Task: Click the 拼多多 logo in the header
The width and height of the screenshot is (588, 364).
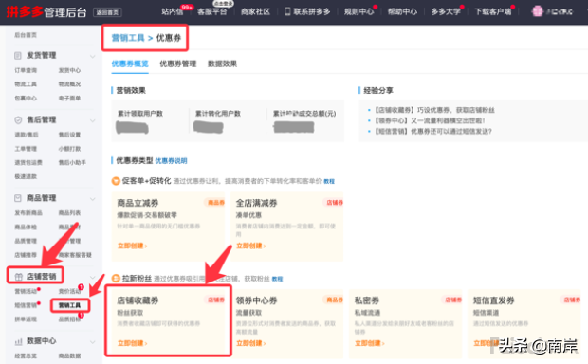Action: click(25, 12)
